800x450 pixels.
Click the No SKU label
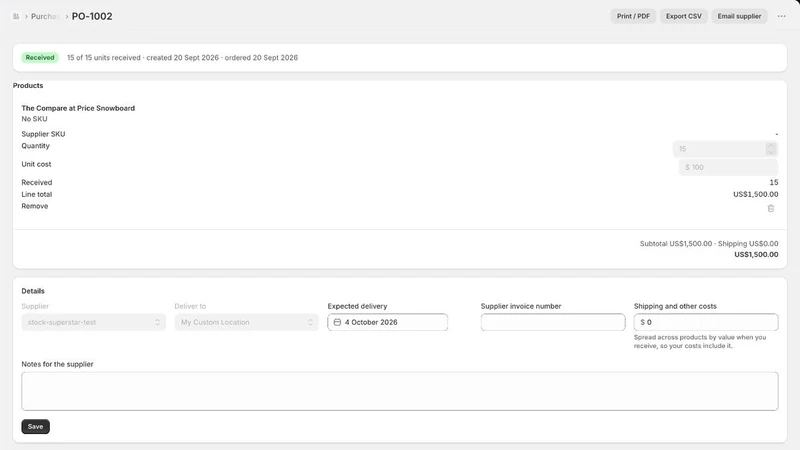pos(34,119)
